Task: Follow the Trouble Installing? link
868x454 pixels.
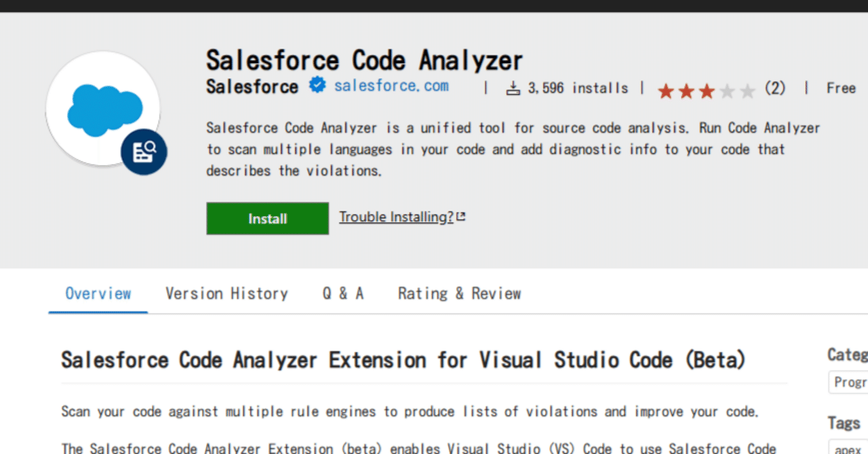Action: point(396,216)
